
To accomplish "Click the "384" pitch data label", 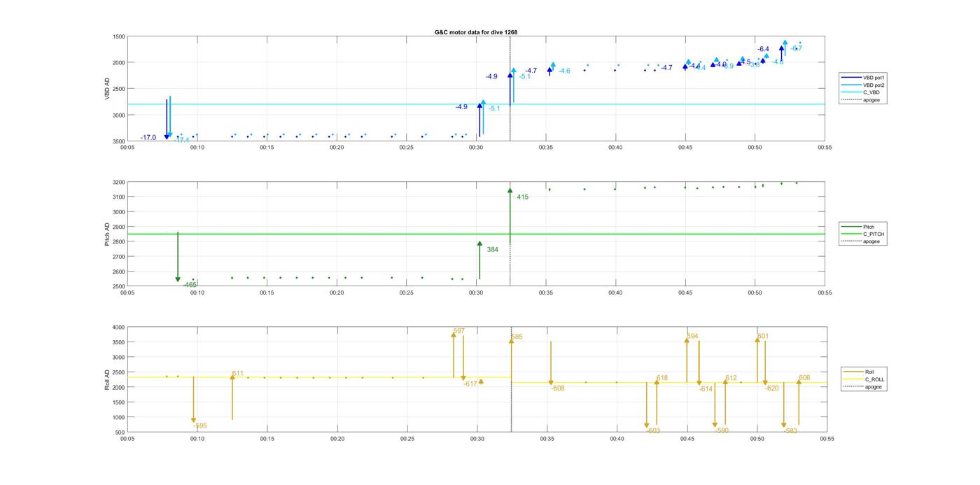I will click(493, 250).
